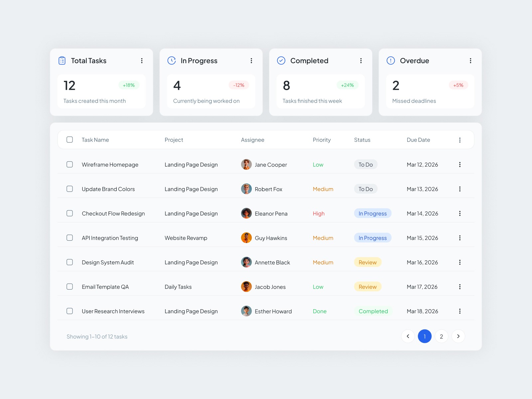This screenshot has width=532, height=399.
Task: Check the Update Brand Colors row checkbox
Action: [x=69, y=189]
